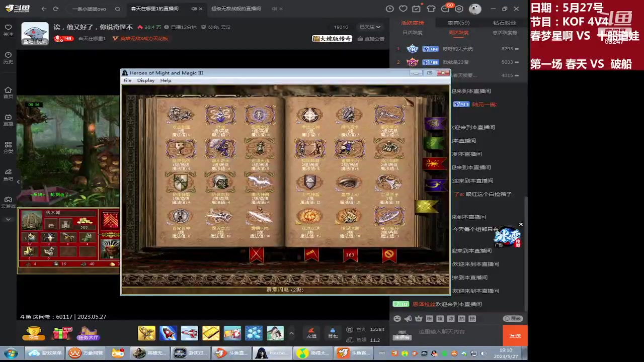Pick the eye icon spell 喜怒人心
The height and width of the screenshot is (362, 644).
click(x=349, y=183)
